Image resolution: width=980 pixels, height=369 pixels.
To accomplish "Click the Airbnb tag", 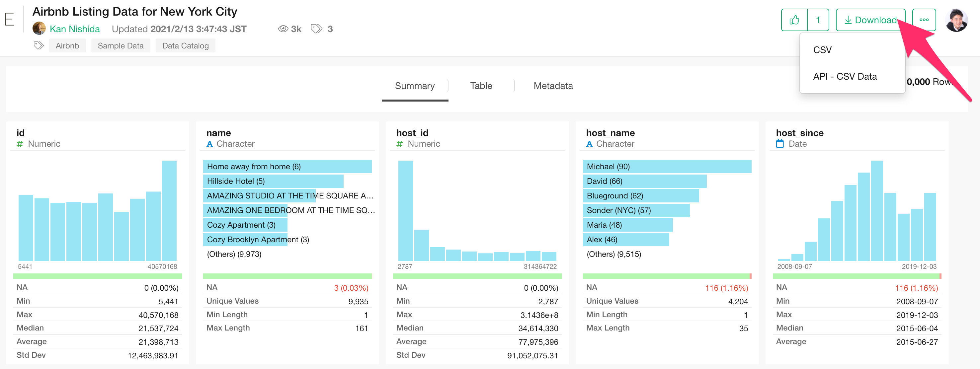I will click(x=67, y=46).
